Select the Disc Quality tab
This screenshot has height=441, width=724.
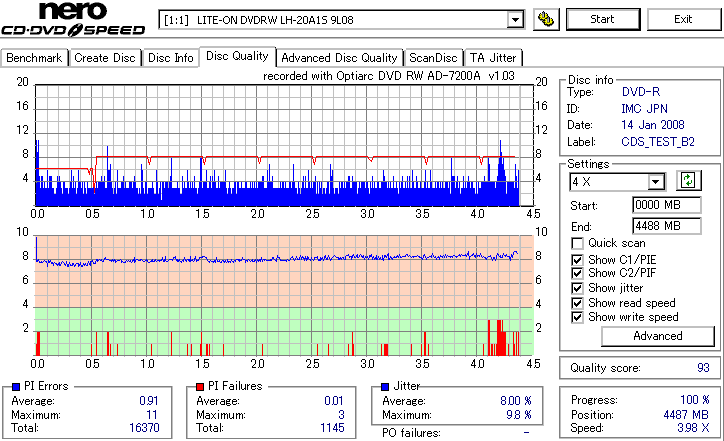(x=237, y=56)
